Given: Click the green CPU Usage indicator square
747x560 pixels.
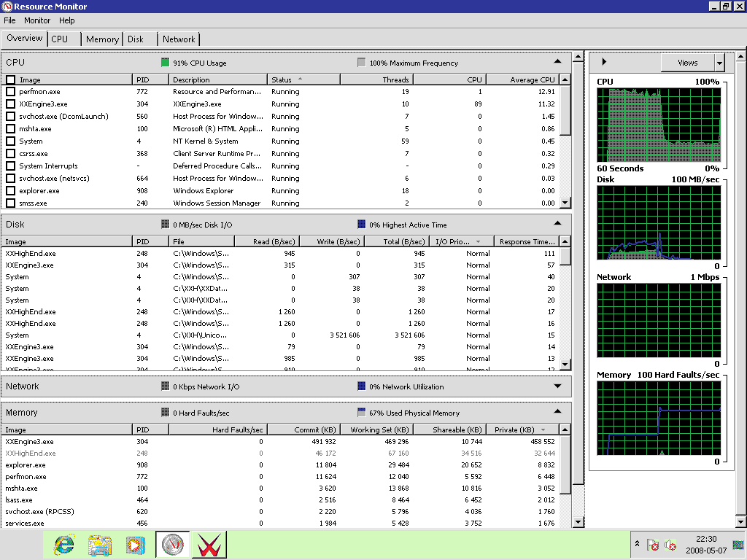Looking at the screenshot, I should (x=166, y=63).
